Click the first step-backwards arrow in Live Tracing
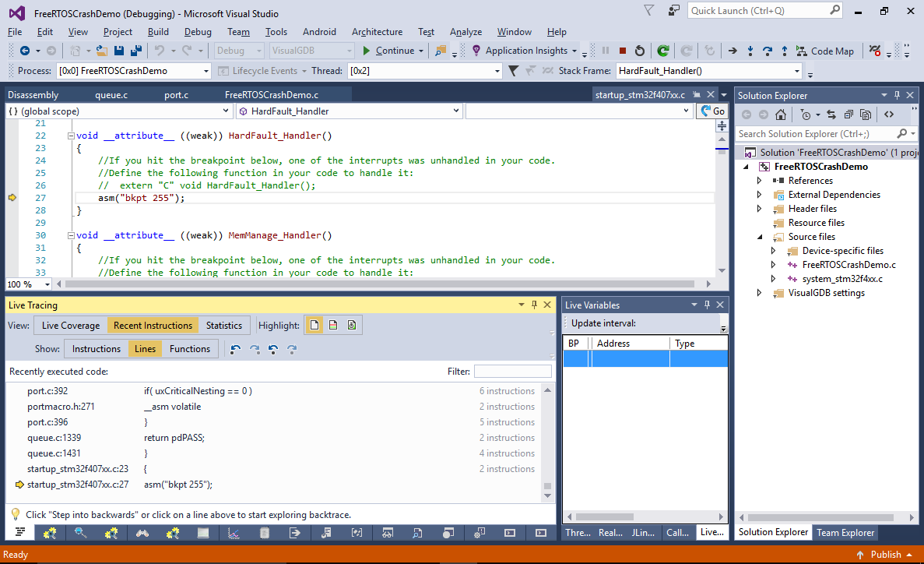The width and height of the screenshot is (924, 564). [236, 349]
